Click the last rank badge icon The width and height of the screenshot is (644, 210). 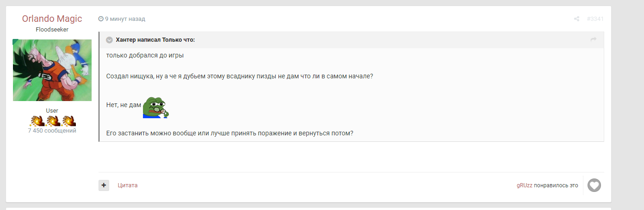[x=68, y=121]
